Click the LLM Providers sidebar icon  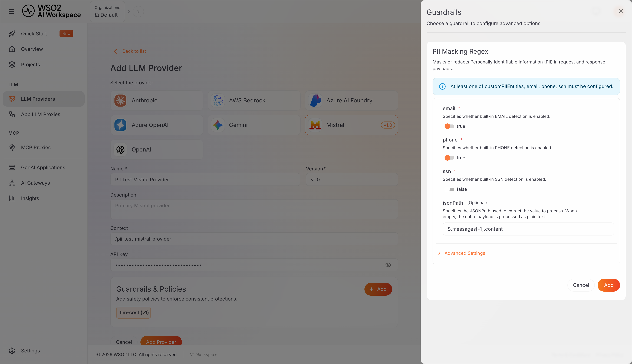pyautogui.click(x=12, y=99)
